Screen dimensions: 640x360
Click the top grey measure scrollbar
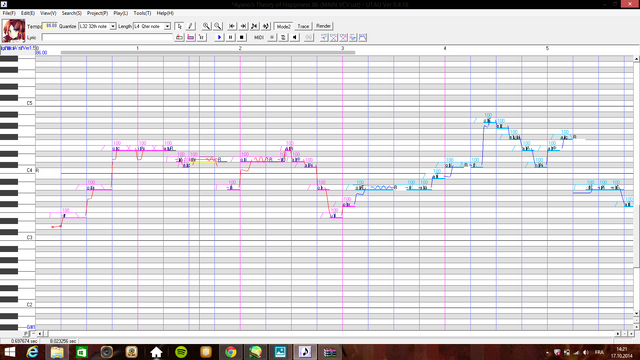[x=208, y=52]
